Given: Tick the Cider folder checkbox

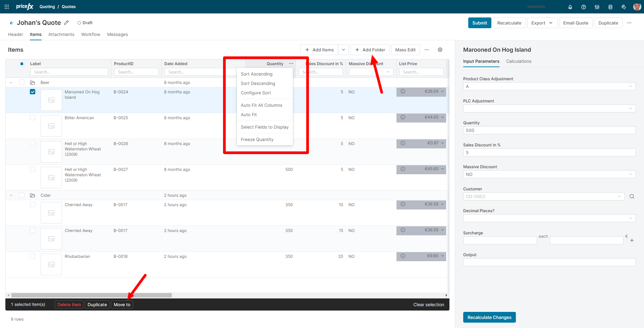Looking at the screenshot, I should (x=22, y=195).
